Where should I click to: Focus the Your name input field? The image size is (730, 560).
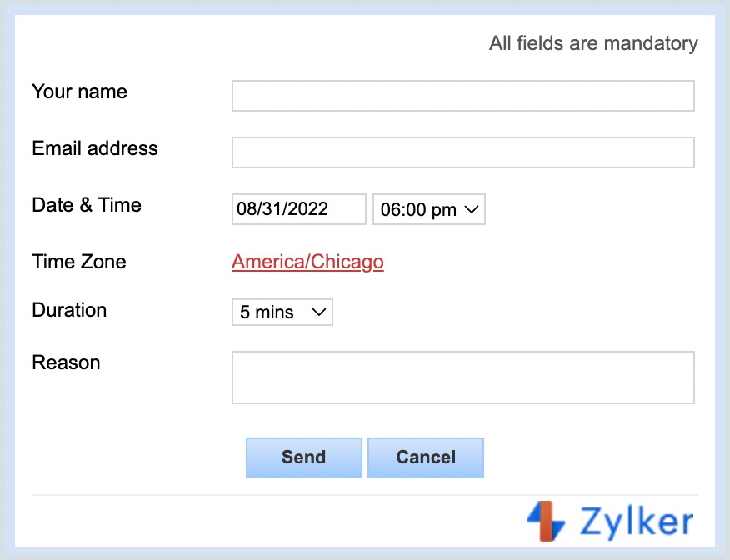pyautogui.click(x=462, y=96)
